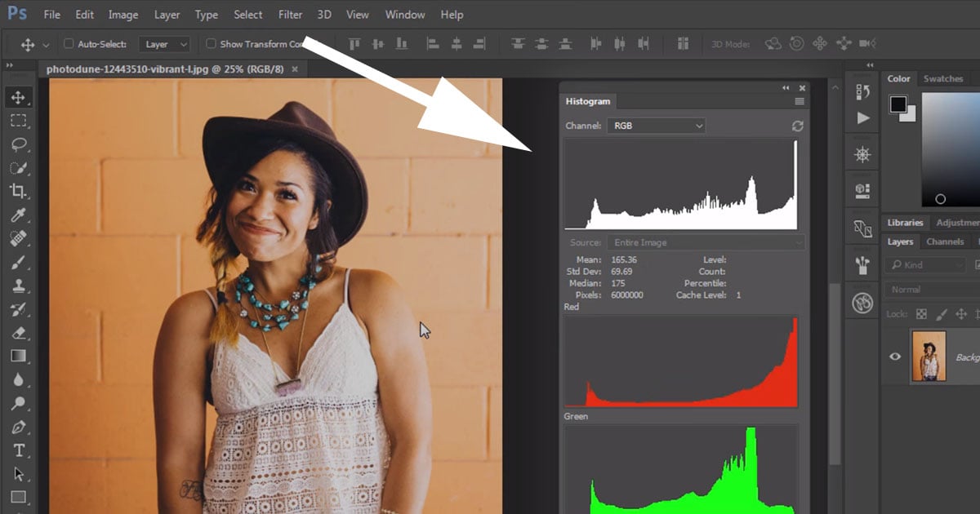Image resolution: width=980 pixels, height=514 pixels.
Task: Select the Eyedropper tool
Action: click(x=18, y=215)
